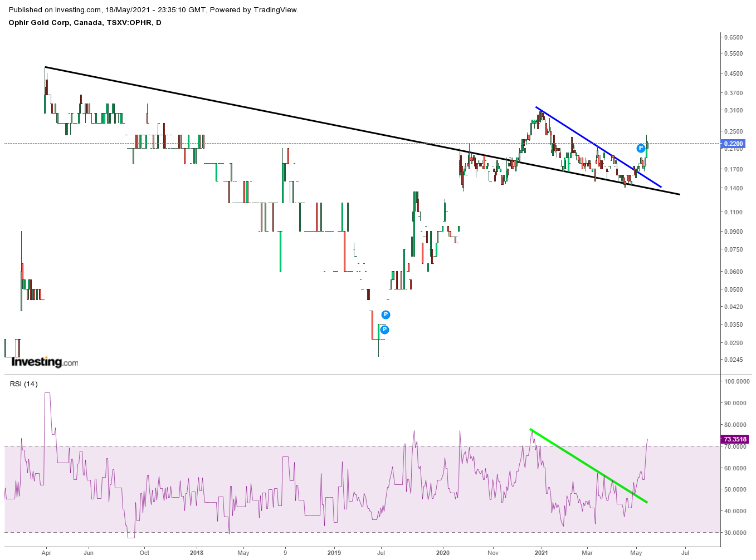The height and width of the screenshot is (560, 756).
Task: Select the blue descending trendline
Action: tap(598, 147)
